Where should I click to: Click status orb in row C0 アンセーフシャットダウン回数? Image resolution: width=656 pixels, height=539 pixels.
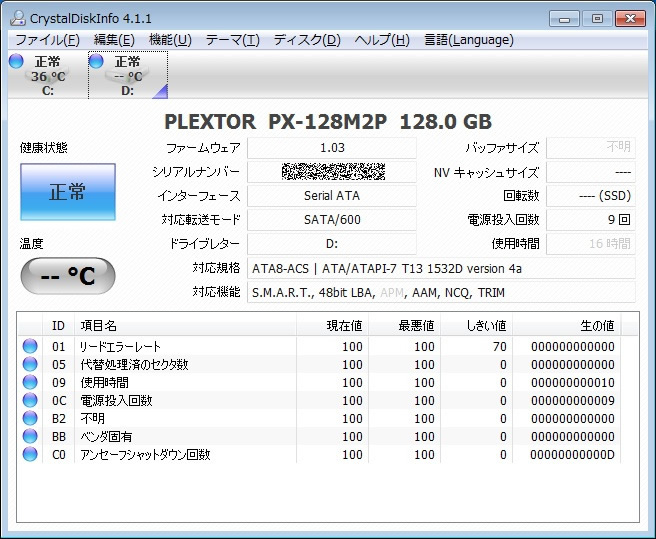click(x=30, y=454)
